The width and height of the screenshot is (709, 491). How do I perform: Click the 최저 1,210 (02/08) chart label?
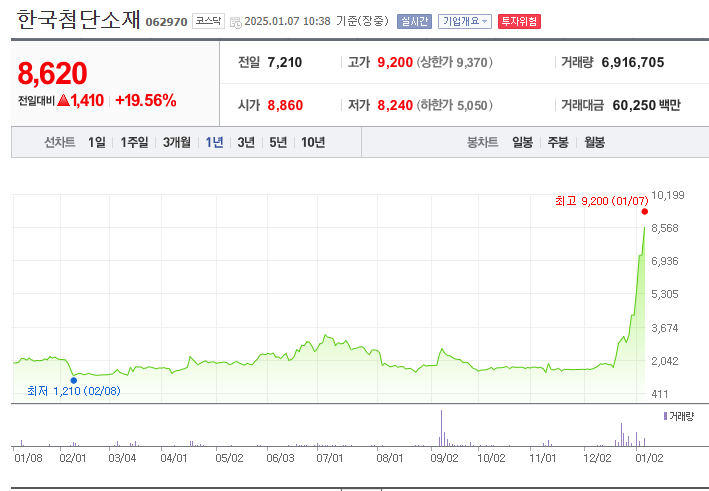[74, 391]
